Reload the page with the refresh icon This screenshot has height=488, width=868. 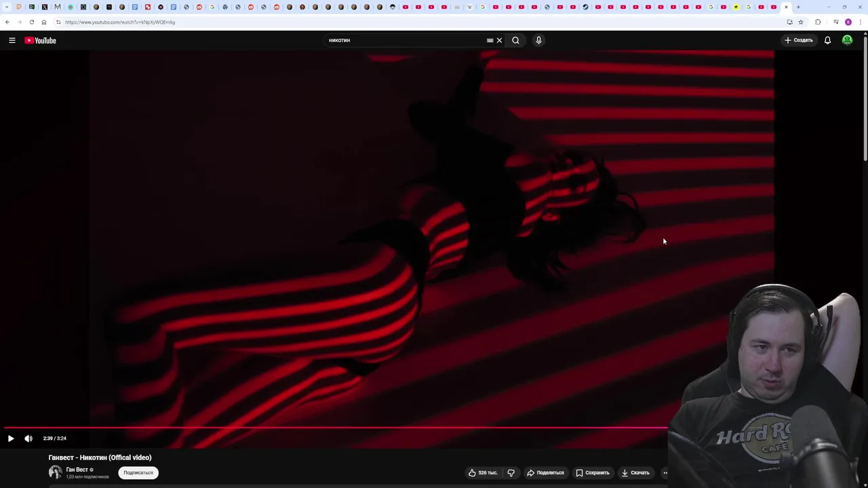32,22
